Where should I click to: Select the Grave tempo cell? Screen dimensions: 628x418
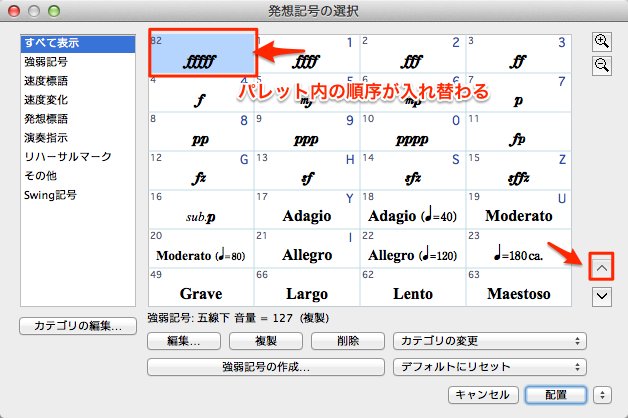tap(201, 287)
